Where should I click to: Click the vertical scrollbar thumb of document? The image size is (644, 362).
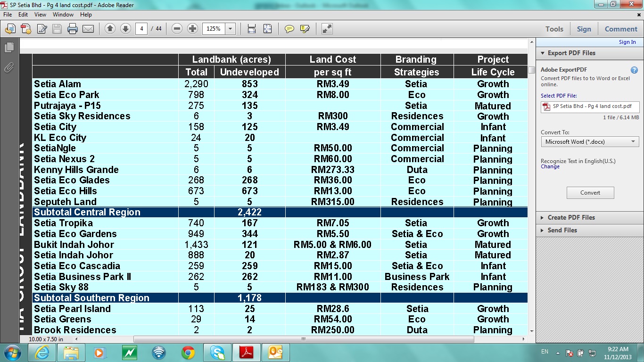[x=531, y=70]
